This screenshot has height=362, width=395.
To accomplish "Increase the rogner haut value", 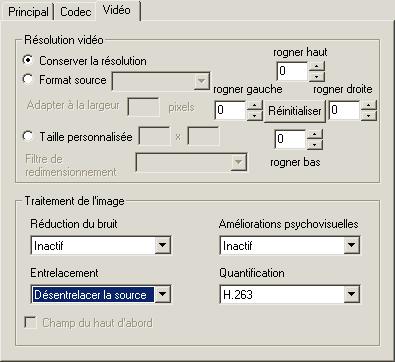I will (x=316, y=66).
